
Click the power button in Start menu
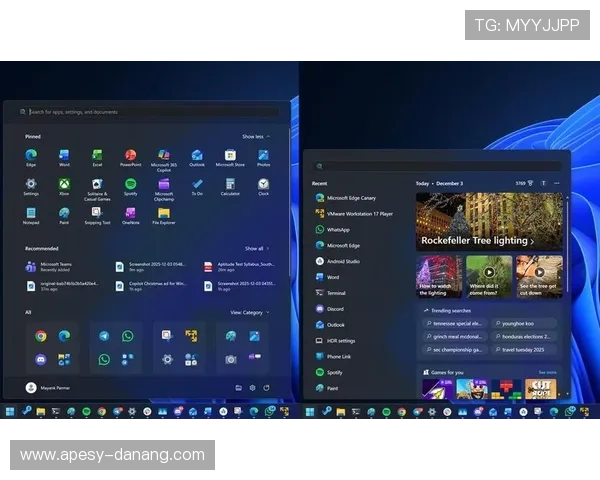266,386
